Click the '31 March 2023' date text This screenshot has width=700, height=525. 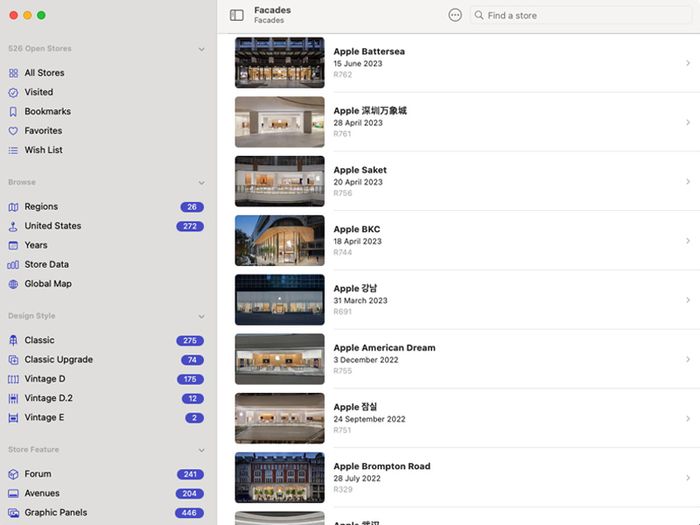click(x=360, y=300)
